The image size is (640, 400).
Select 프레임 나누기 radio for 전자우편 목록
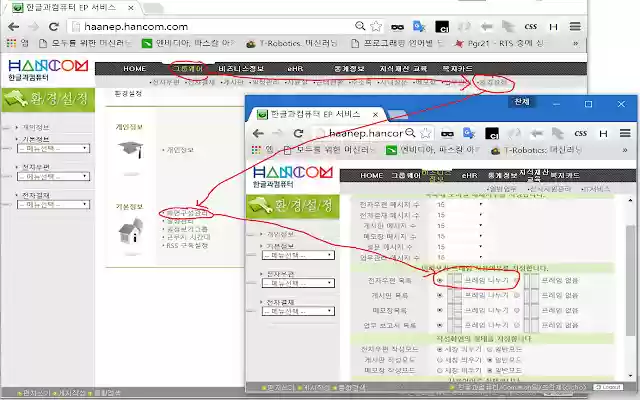(440, 280)
